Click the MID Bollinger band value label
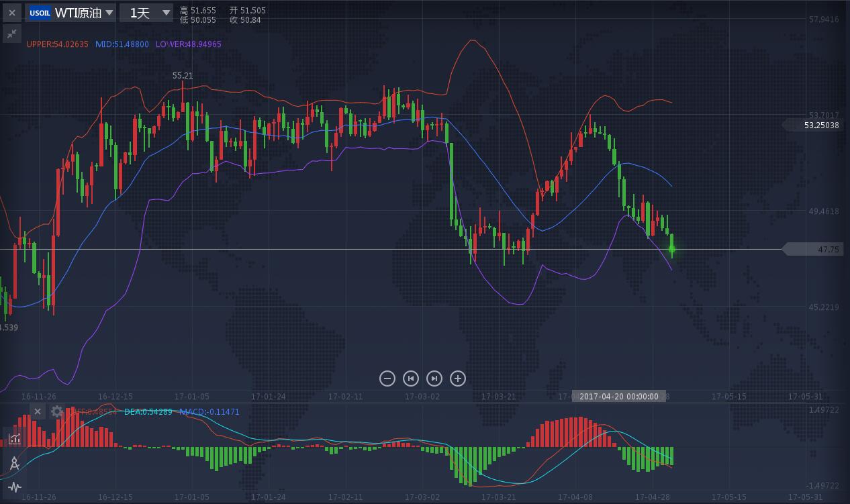This screenshot has width=850, height=504. [122, 44]
